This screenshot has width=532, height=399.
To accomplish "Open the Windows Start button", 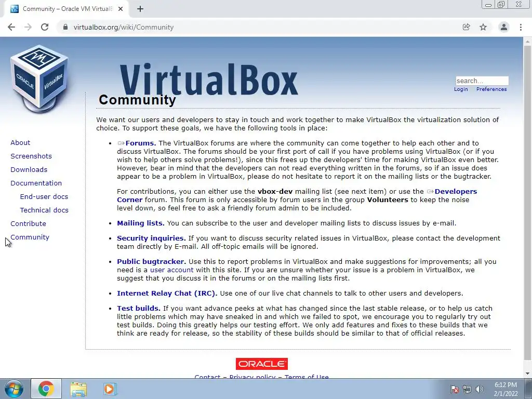I will point(14,389).
